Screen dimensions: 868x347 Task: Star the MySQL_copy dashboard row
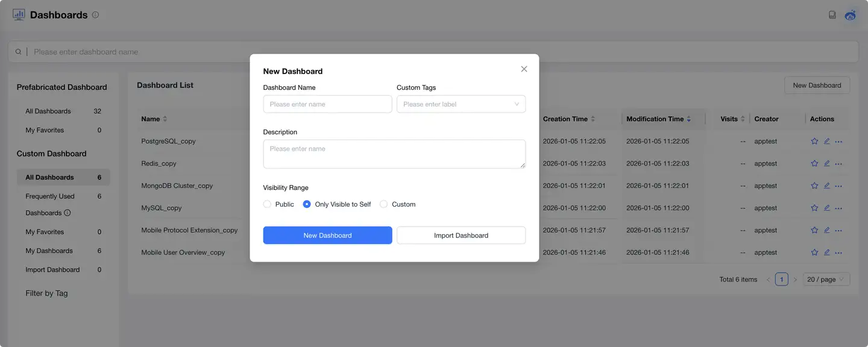(814, 208)
